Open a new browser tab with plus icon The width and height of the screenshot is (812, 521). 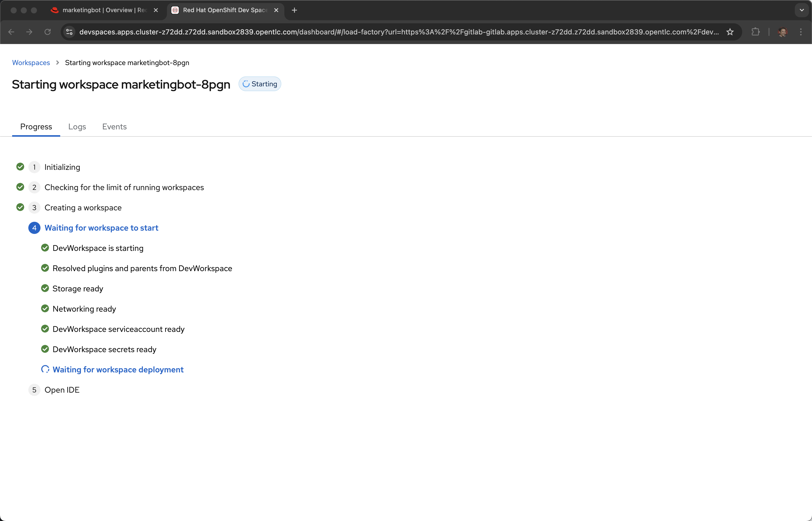pos(294,10)
